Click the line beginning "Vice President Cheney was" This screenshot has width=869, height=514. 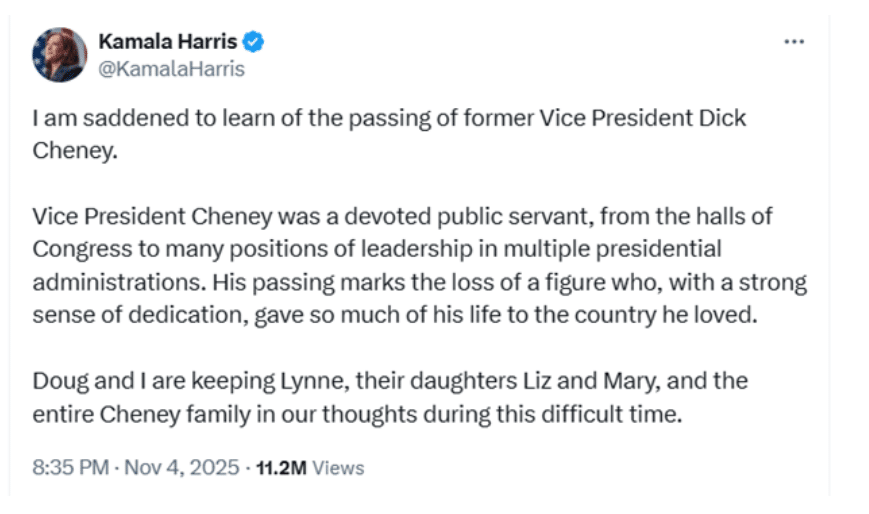click(x=402, y=216)
